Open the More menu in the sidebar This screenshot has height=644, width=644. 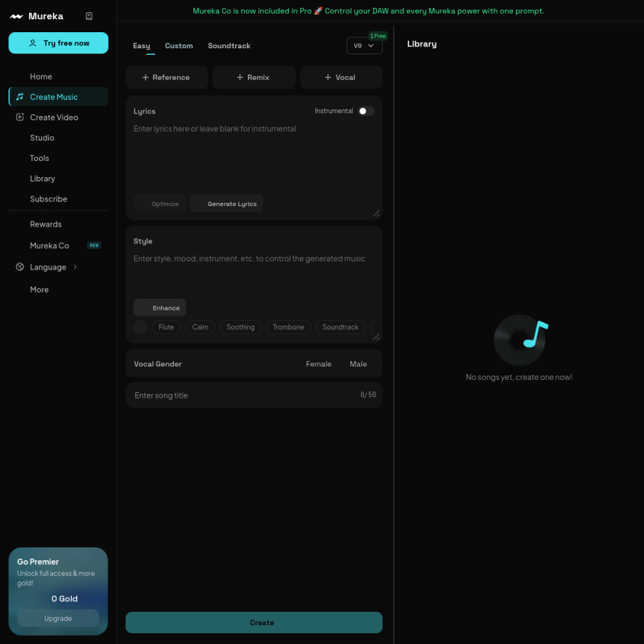(x=39, y=290)
